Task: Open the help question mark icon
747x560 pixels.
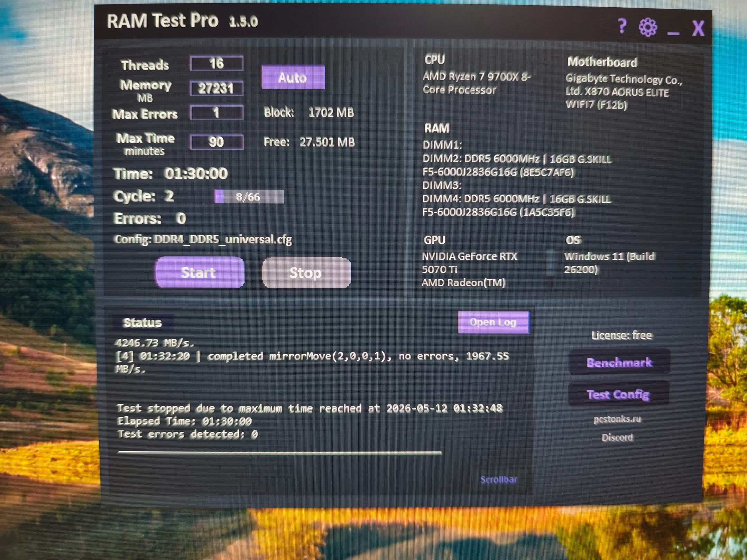Action: pos(622,26)
